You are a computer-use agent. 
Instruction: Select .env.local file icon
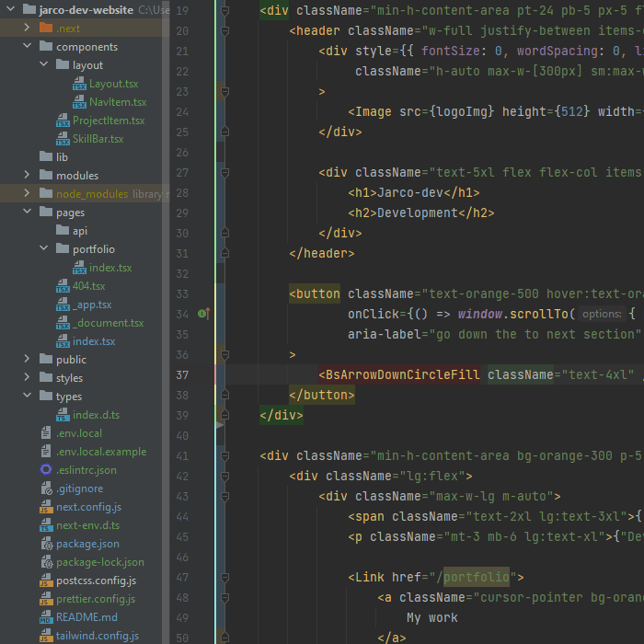pos(46,433)
